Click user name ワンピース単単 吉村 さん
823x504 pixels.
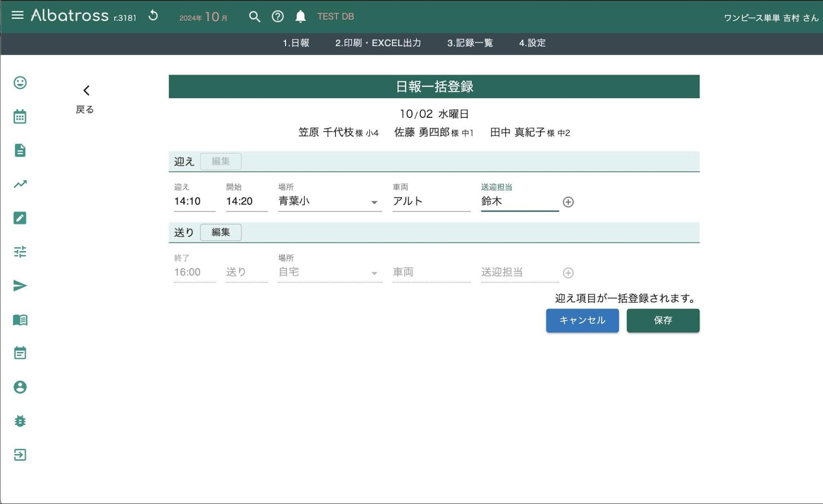pyautogui.click(x=771, y=18)
